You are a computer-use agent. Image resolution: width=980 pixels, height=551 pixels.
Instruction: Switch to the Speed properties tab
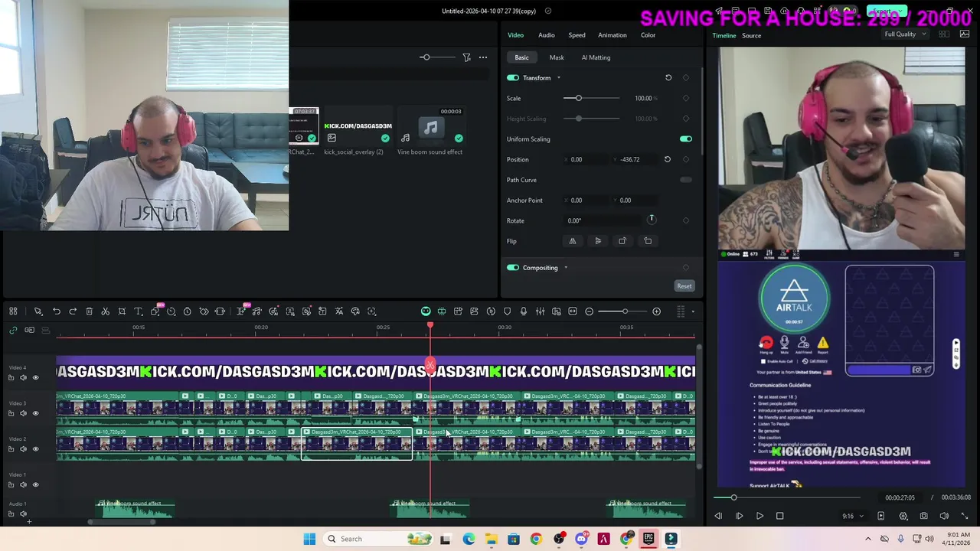(x=577, y=35)
